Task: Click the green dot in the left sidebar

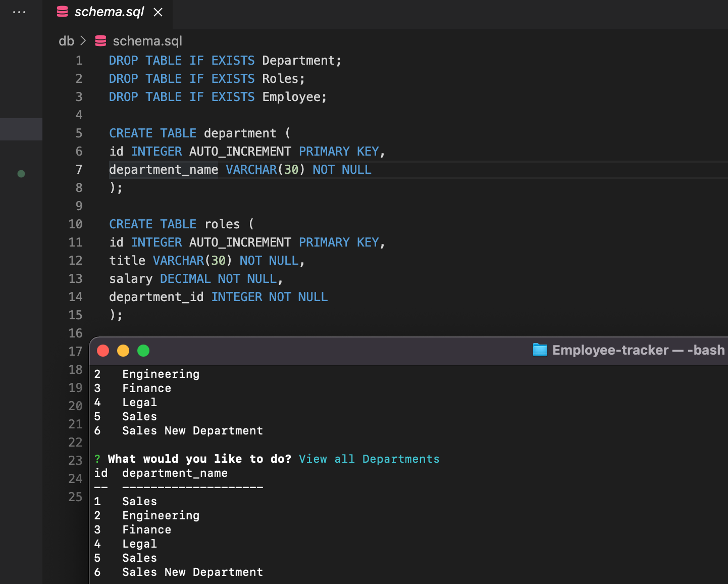Action: [21, 174]
